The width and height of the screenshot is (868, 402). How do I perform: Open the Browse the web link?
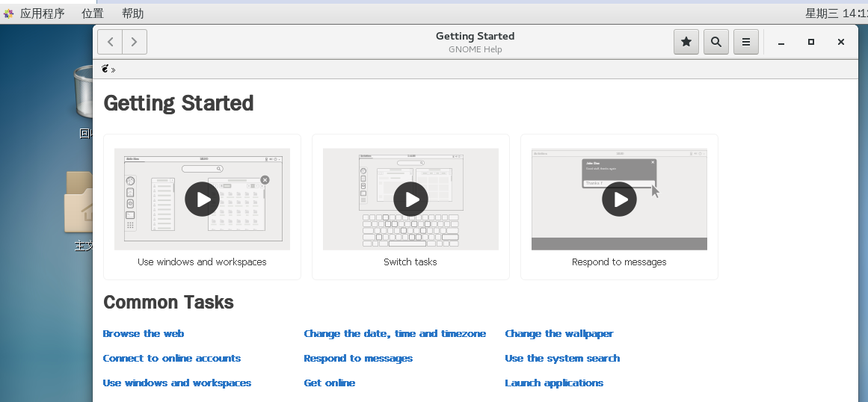[144, 333]
